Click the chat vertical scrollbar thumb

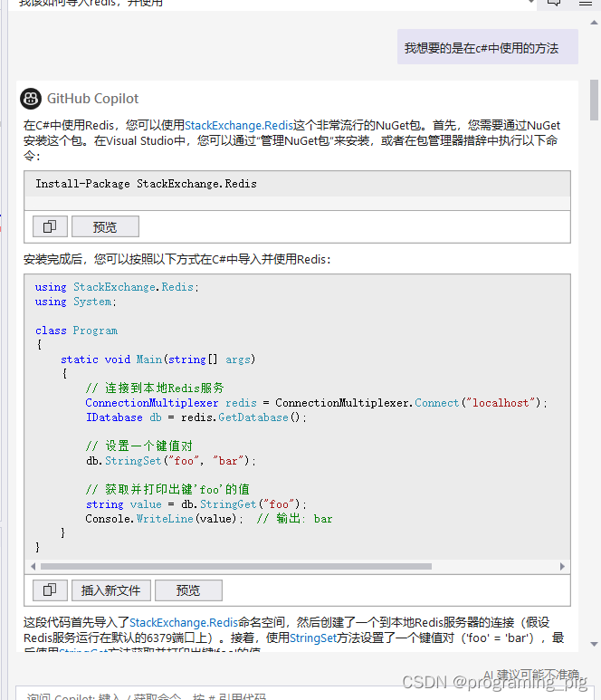tap(594, 100)
